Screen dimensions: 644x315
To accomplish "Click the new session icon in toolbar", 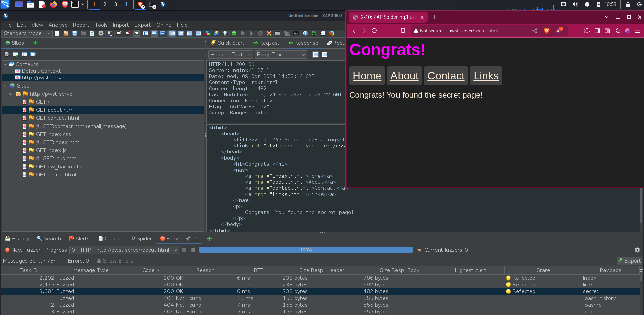I will click(57, 33).
